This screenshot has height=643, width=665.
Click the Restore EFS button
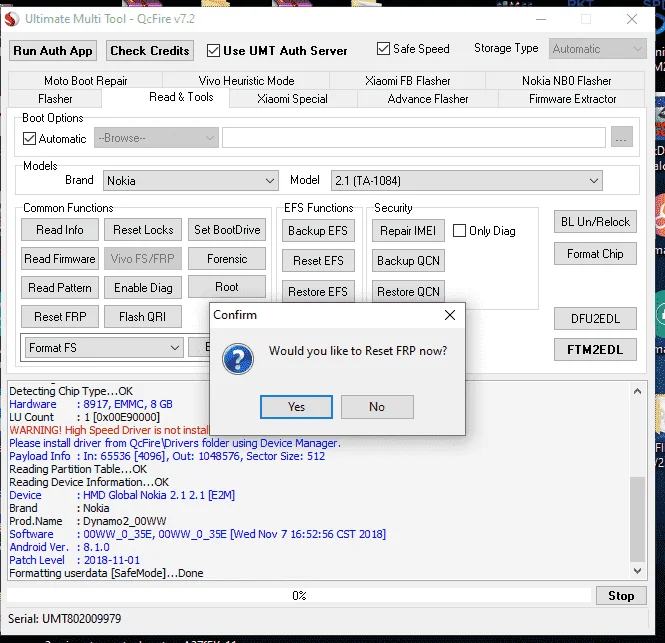coord(318,291)
